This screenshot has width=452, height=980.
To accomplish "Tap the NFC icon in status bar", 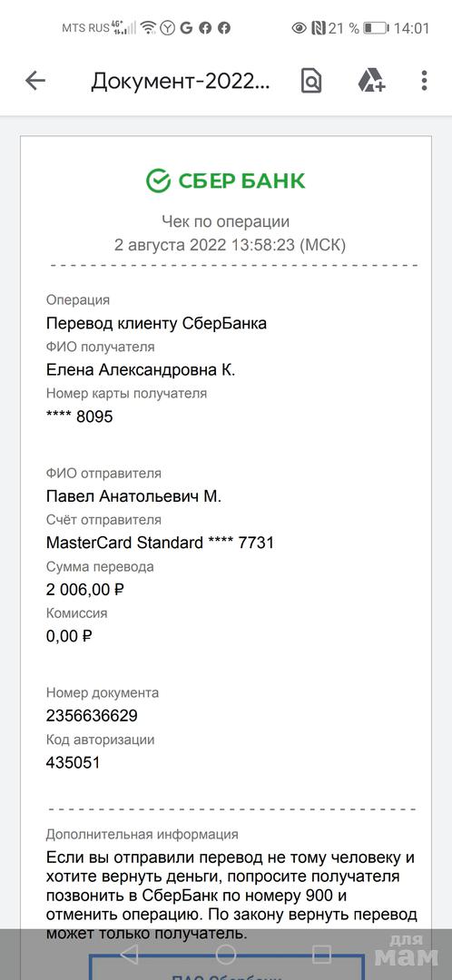I will click(x=318, y=28).
